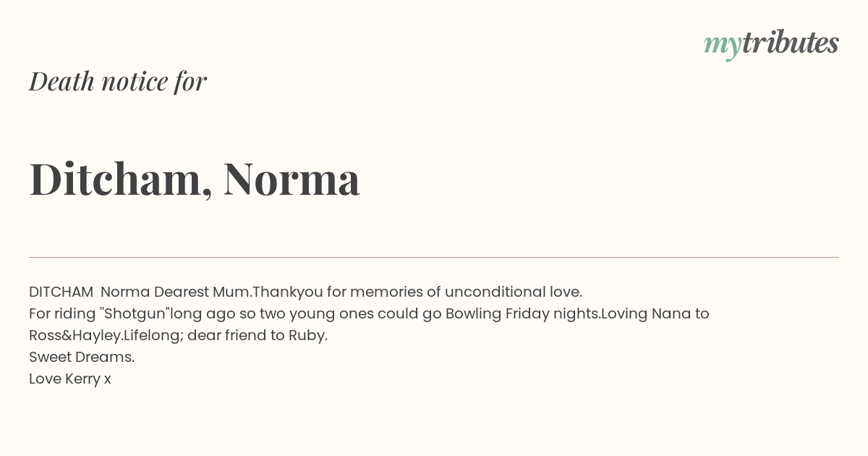Click the mytributes logo
This screenshot has height=456, width=868.
coord(771,44)
